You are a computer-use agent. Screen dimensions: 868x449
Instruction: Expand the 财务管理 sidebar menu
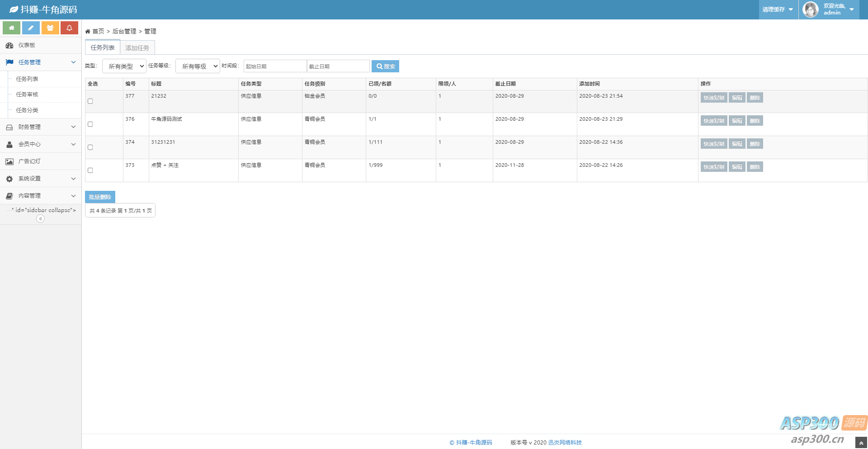point(41,127)
